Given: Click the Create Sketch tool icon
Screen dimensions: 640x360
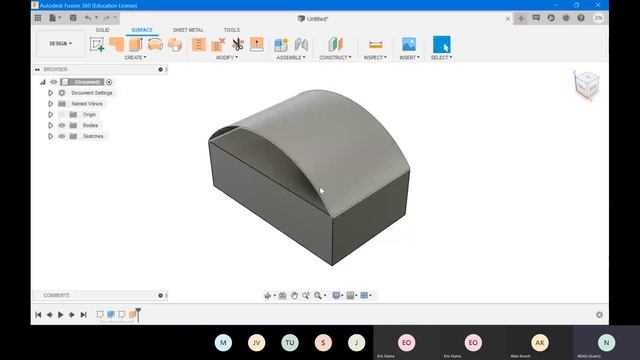Looking at the screenshot, I should (97, 44).
